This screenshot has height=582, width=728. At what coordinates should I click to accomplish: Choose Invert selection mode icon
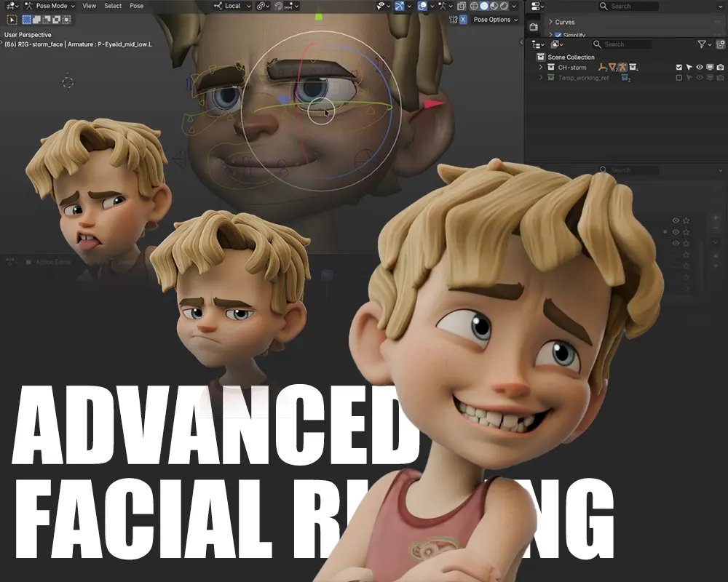56,20
